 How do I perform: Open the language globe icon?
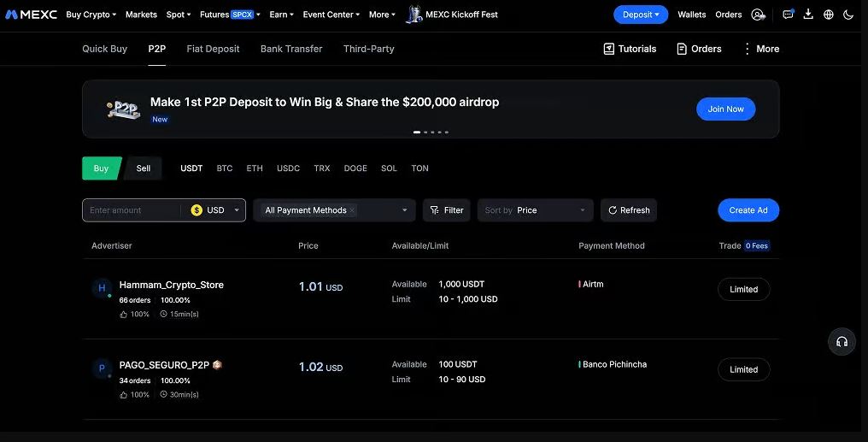828,15
